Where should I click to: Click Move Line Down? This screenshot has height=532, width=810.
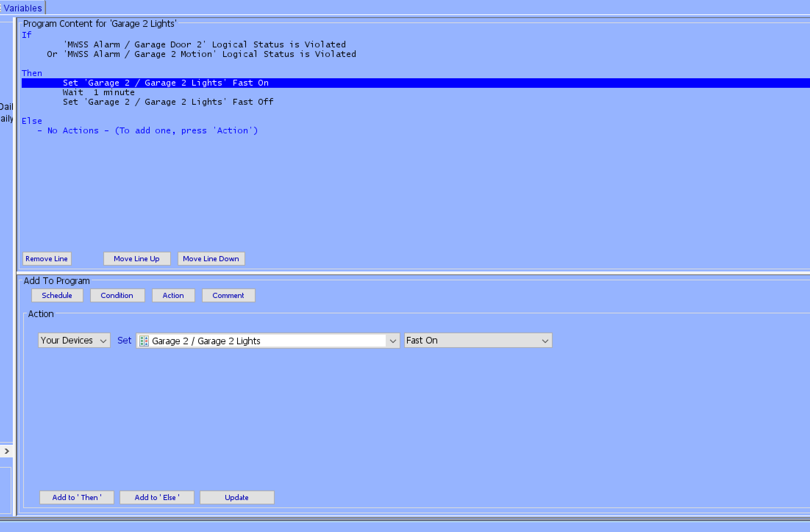(x=211, y=259)
